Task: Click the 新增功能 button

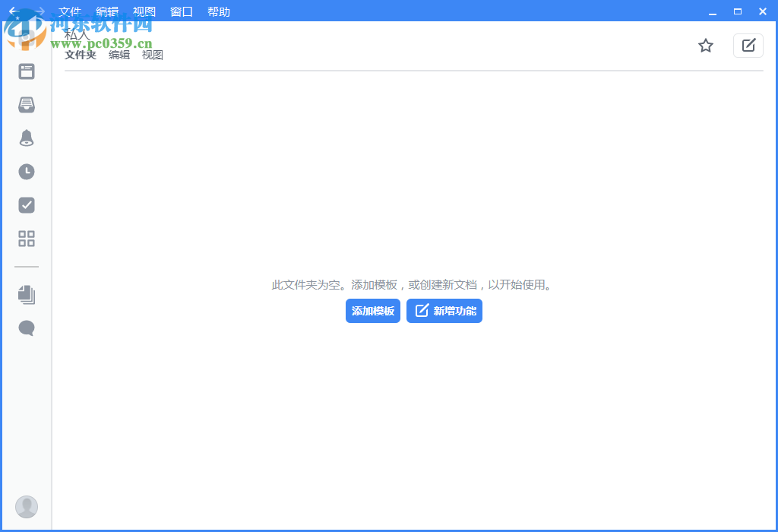Action: pos(444,310)
